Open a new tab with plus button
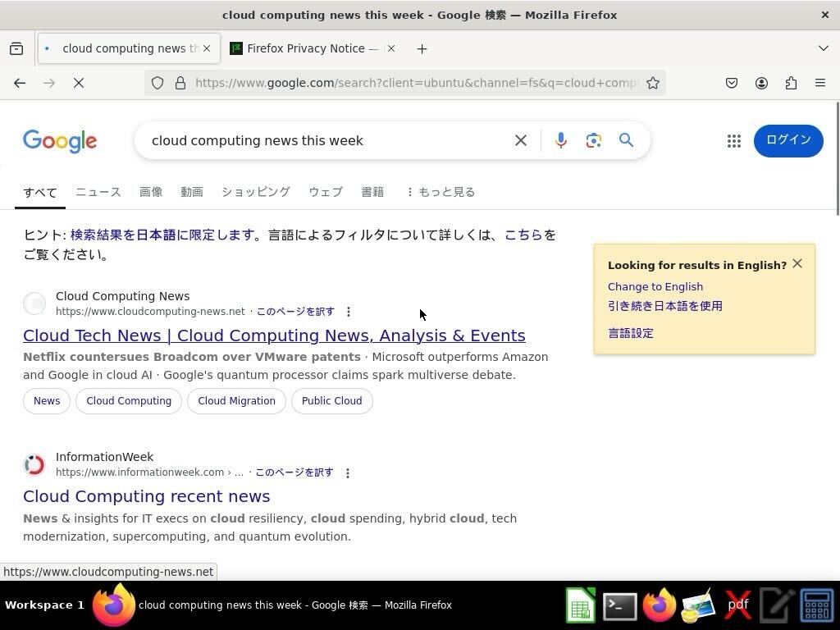Viewport: 840px width, 630px height. coord(422,49)
